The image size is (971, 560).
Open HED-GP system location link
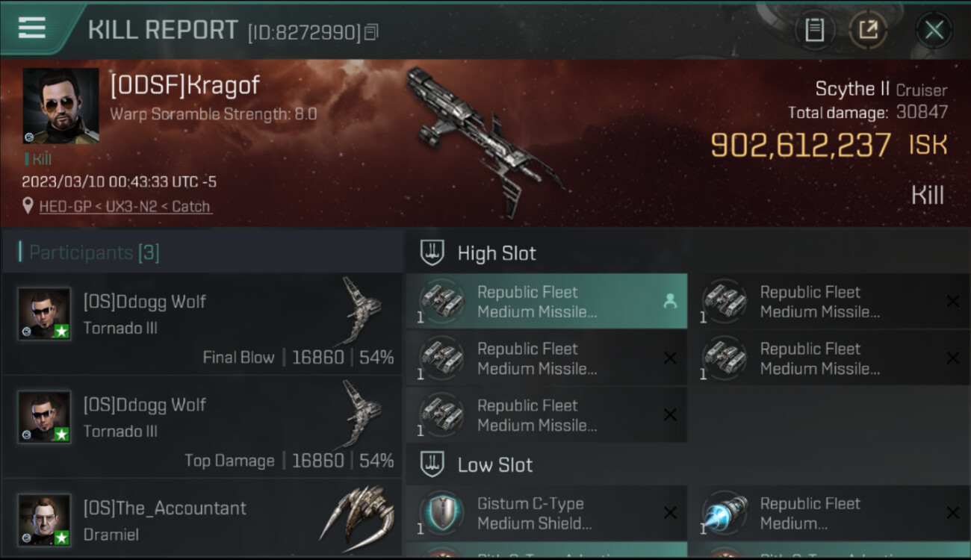pos(66,207)
